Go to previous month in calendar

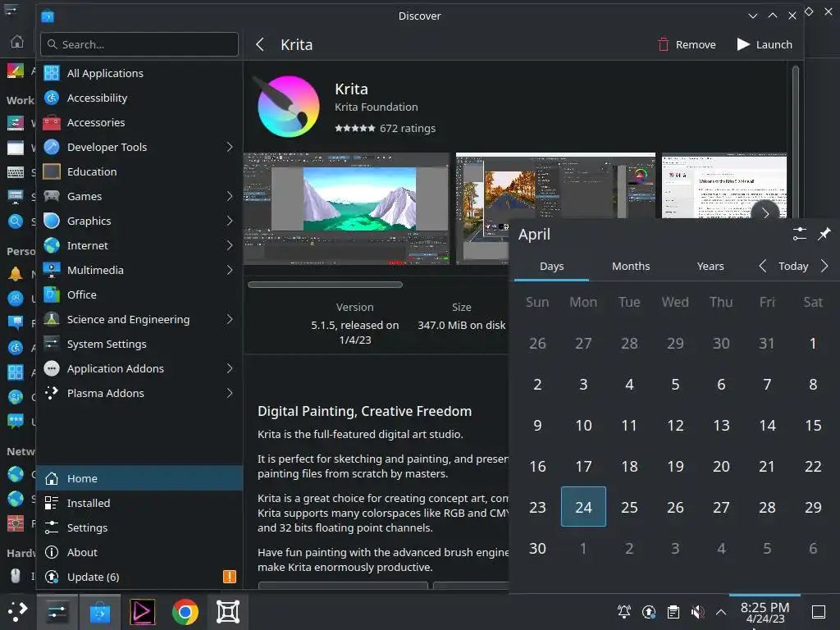(x=762, y=266)
